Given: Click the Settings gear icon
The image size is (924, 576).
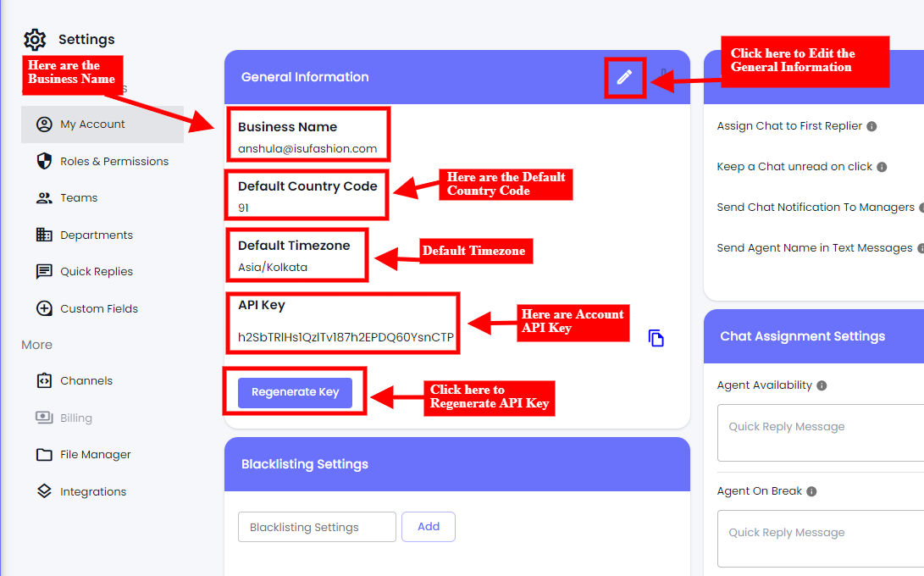Looking at the screenshot, I should (x=35, y=40).
